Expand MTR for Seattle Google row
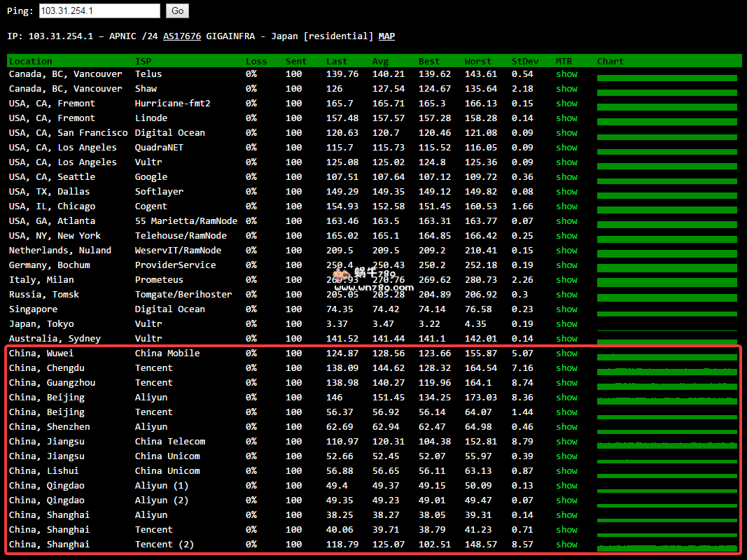This screenshot has height=560, width=747. [x=566, y=177]
